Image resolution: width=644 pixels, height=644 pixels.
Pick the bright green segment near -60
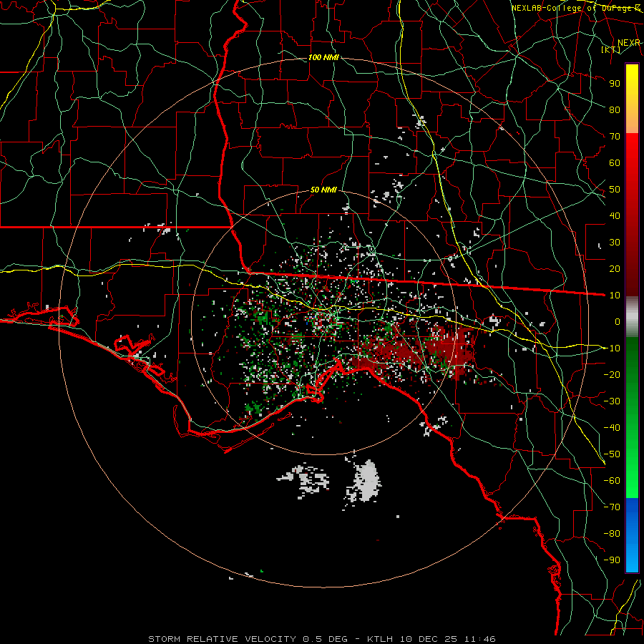coord(632,481)
